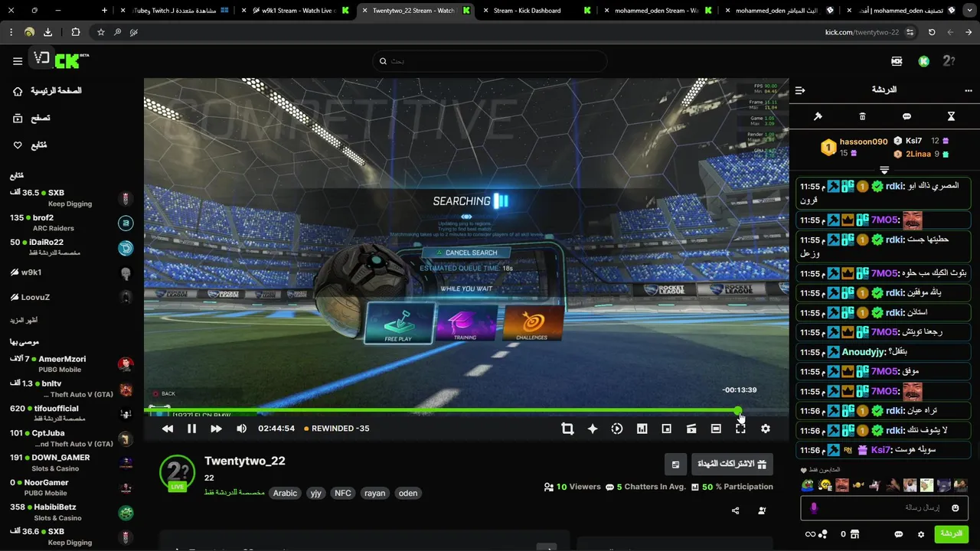Open HabibiBetz channel in recommended
The height and width of the screenshot is (551, 980).
pos(72,512)
